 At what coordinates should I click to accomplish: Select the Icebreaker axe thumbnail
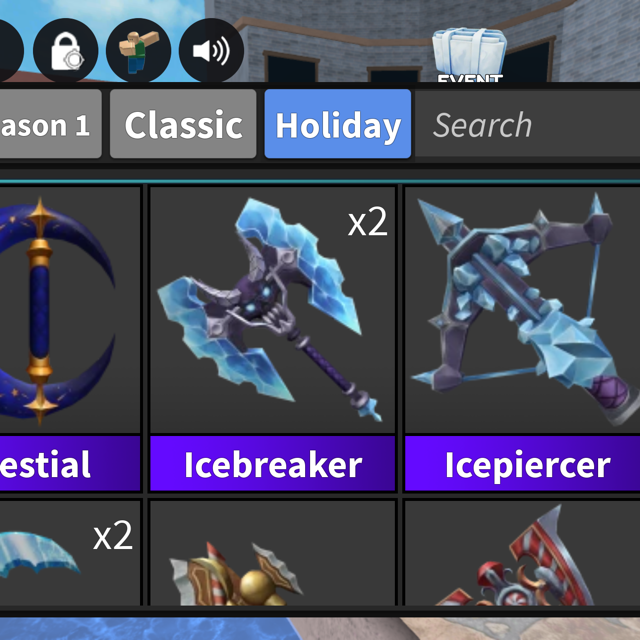coord(273,310)
